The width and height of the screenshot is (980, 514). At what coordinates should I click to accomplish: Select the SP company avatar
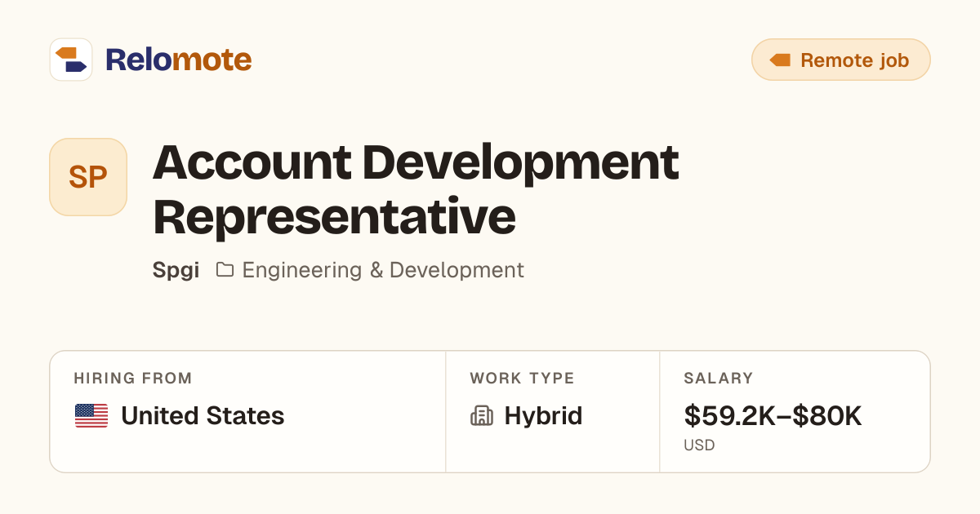point(88,177)
